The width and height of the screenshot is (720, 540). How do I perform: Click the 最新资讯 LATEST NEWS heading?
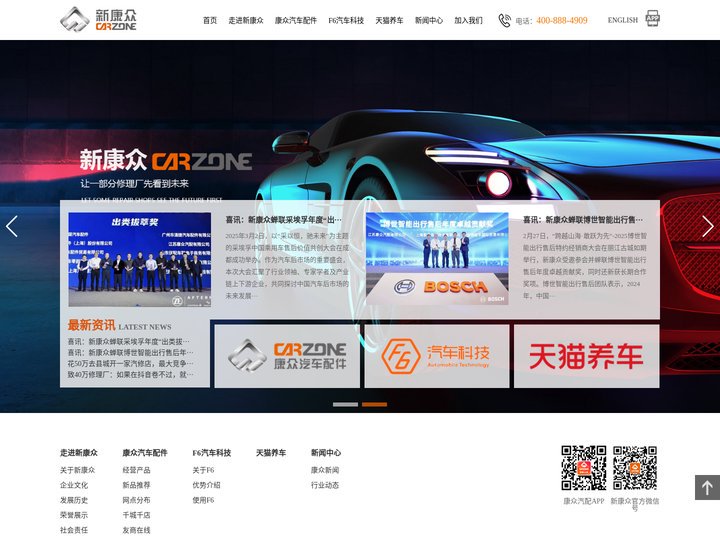119,326
